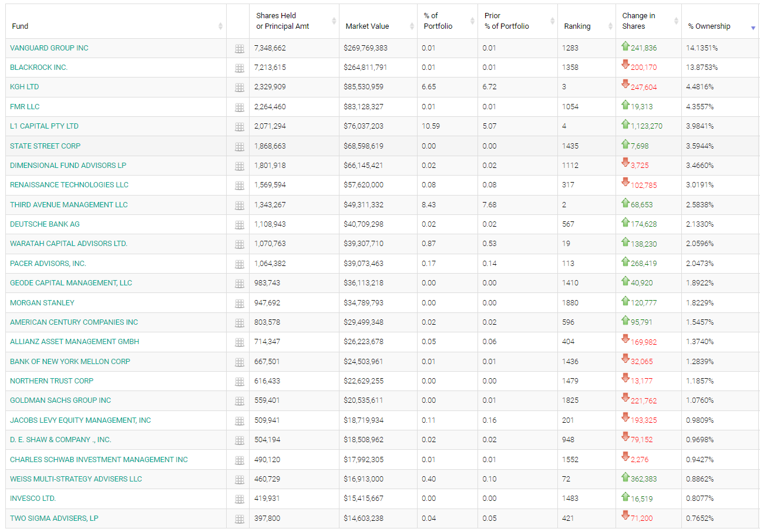Select ownership value 14.1351%

tap(702, 48)
